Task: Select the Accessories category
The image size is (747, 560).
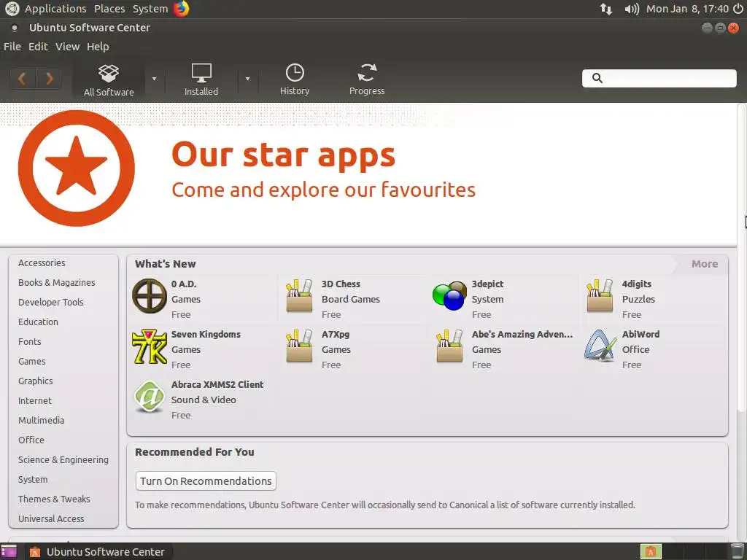Action: point(42,262)
